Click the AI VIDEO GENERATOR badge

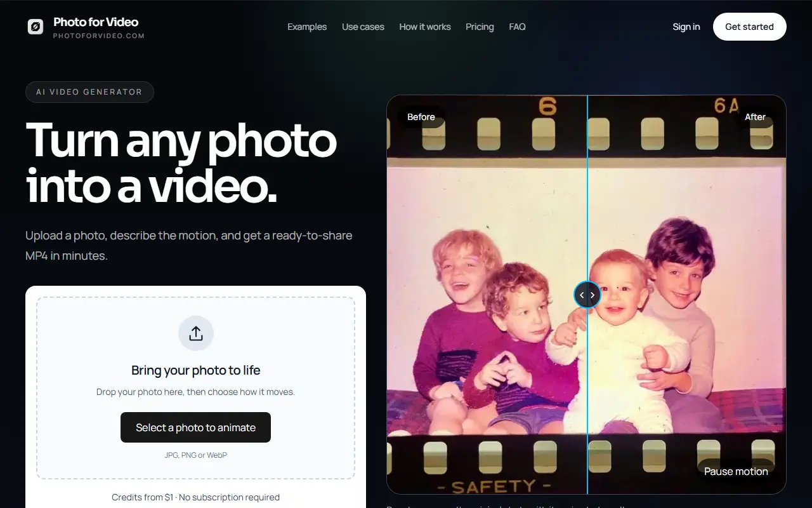click(89, 92)
